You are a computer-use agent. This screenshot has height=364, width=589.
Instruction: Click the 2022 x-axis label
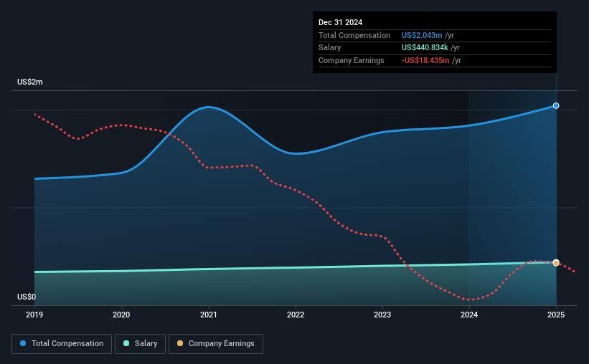296,315
